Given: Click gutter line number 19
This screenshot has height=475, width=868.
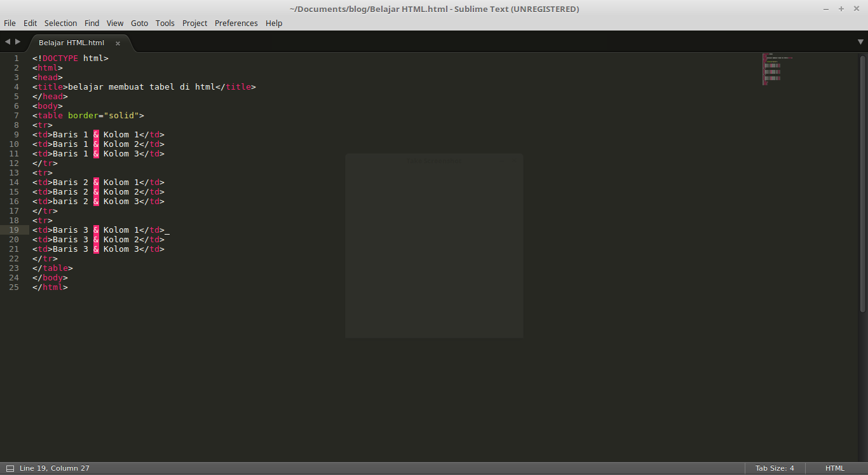Looking at the screenshot, I should point(14,230).
